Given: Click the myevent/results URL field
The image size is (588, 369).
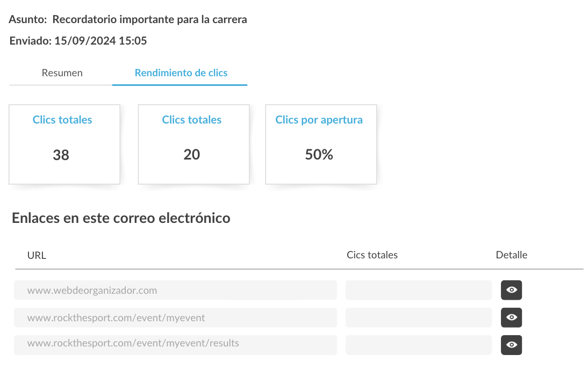Looking at the screenshot, I should pyautogui.click(x=176, y=345).
